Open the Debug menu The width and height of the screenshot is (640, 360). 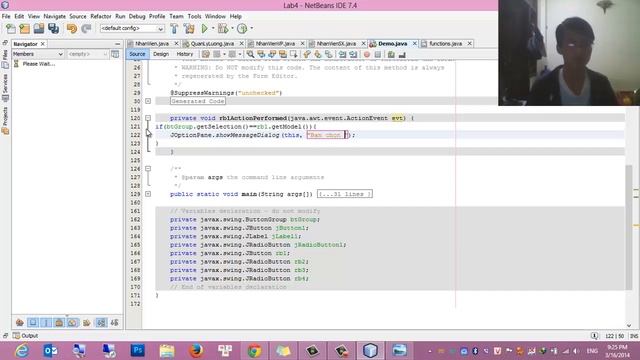tap(137, 16)
